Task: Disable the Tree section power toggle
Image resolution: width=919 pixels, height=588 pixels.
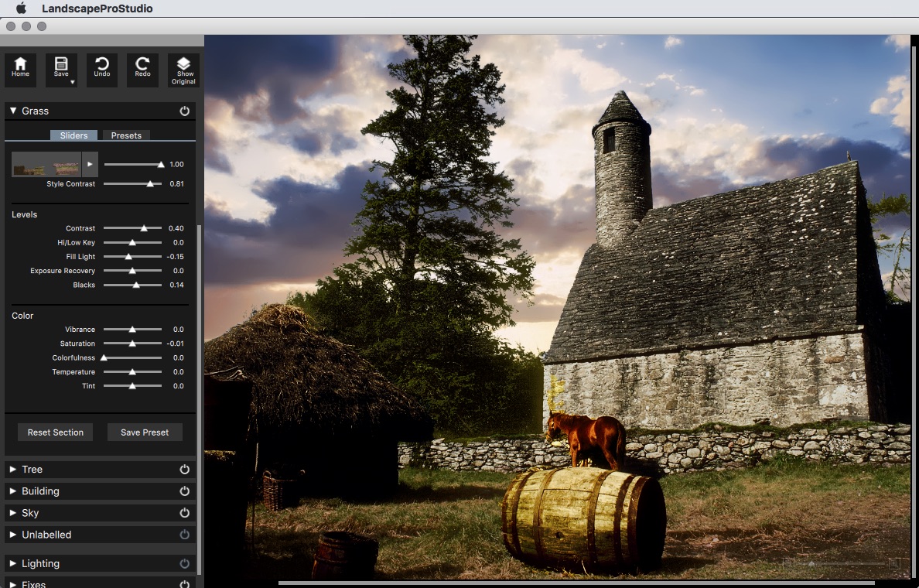Action: click(x=184, y=470)
